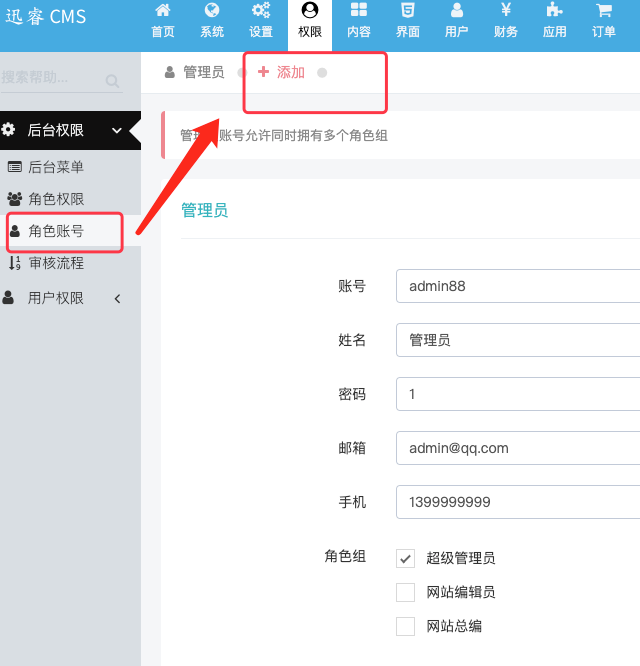640x666 pixels.
Task: Check the 网站编辑员 role checkbox
Action: click(x=405, y=592)
